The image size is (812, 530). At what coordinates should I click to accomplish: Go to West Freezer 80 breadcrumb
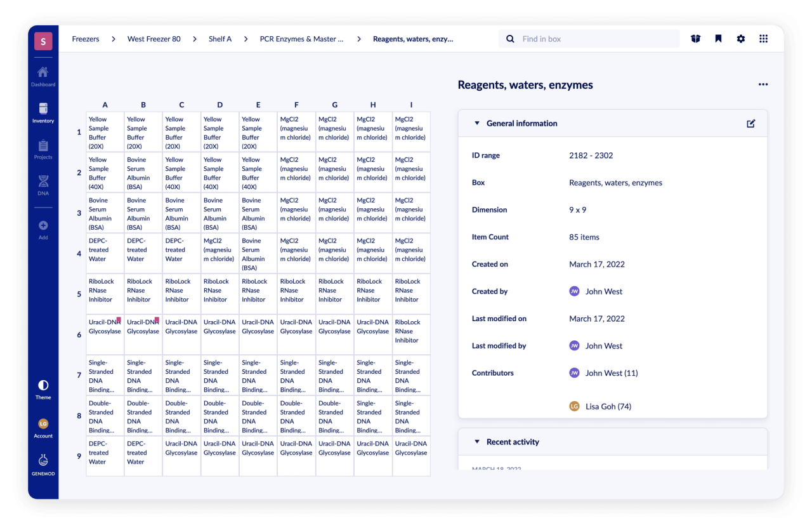[x=154, y=39]
